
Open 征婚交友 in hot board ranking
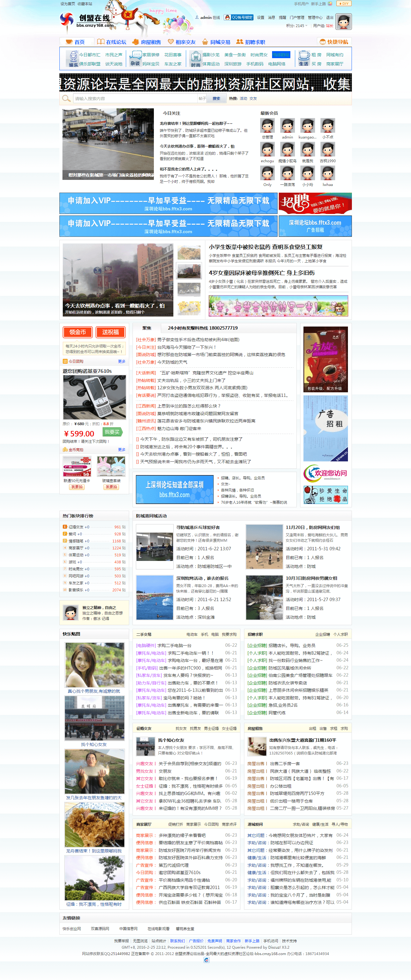point(76,527)
